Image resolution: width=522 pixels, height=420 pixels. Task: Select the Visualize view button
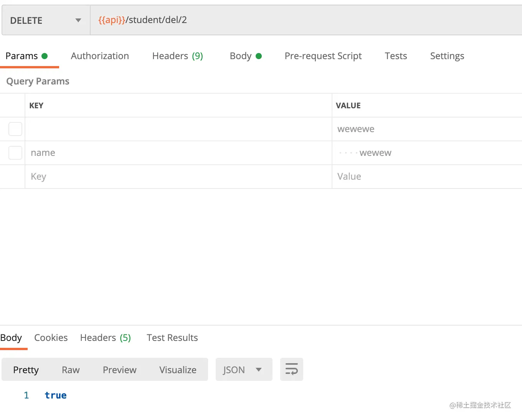[x=178, y=370]
